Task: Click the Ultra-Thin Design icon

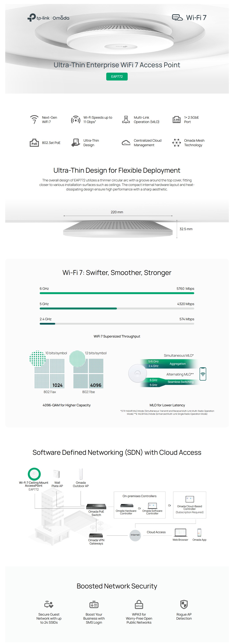Action: [76, 143]
